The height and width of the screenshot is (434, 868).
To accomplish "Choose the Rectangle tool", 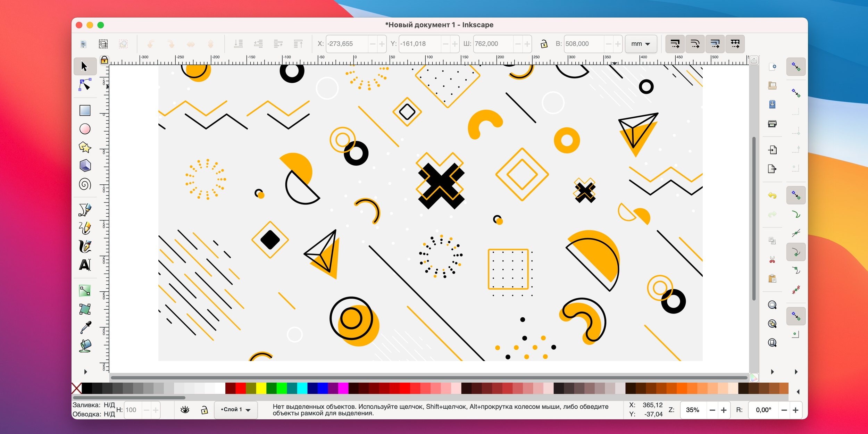I will (85, 110).
